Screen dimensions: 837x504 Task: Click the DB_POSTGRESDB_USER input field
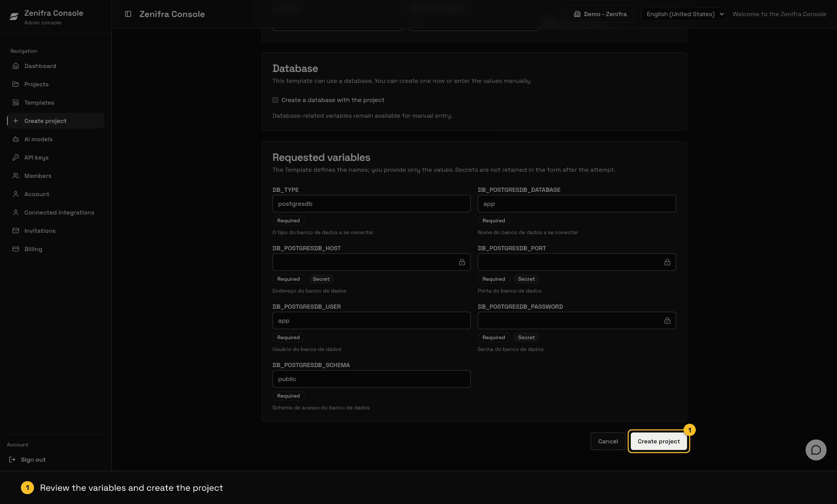click(371, 320)
